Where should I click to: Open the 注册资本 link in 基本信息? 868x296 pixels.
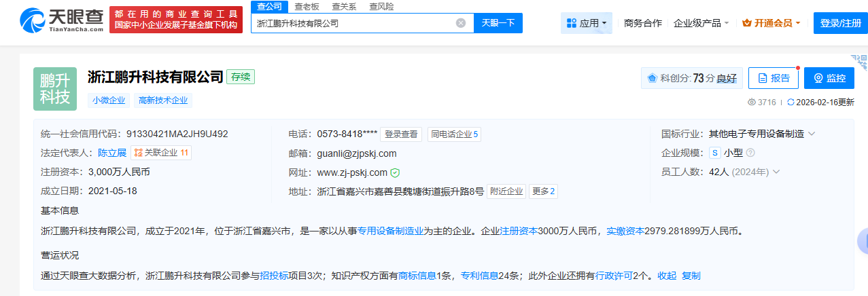[x=519, y=231]
